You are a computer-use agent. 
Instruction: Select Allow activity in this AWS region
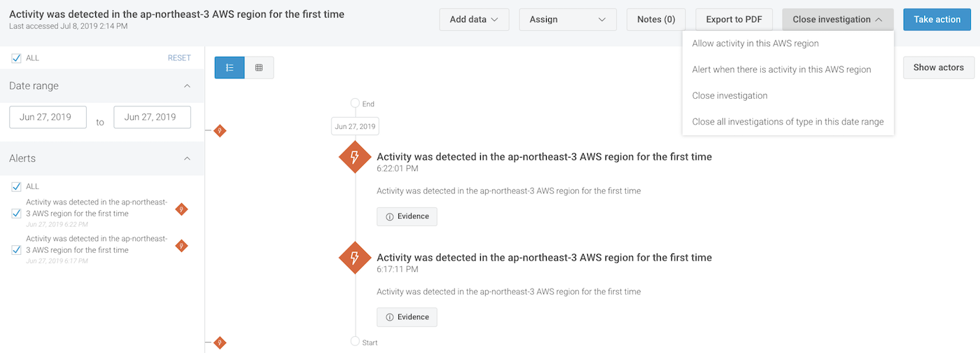[755, 43]
